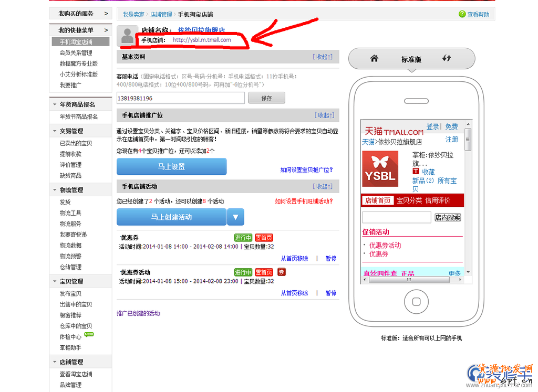Collapse the 物流管理 sidebar group

(x=55, y=190)
